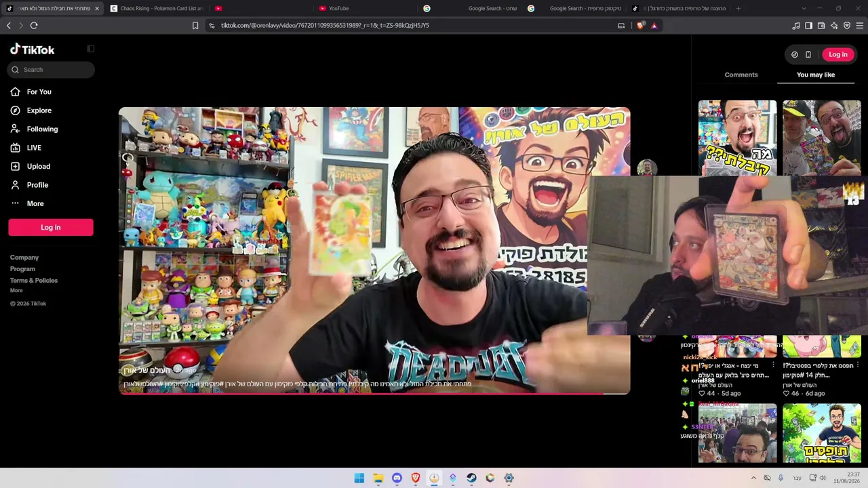Open the Get Coins icon beside Log in

pos(795,54)
